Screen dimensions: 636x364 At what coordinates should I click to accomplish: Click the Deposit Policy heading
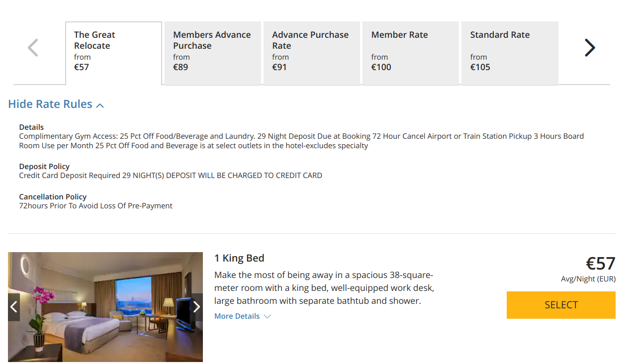click(x=44, y=167)
